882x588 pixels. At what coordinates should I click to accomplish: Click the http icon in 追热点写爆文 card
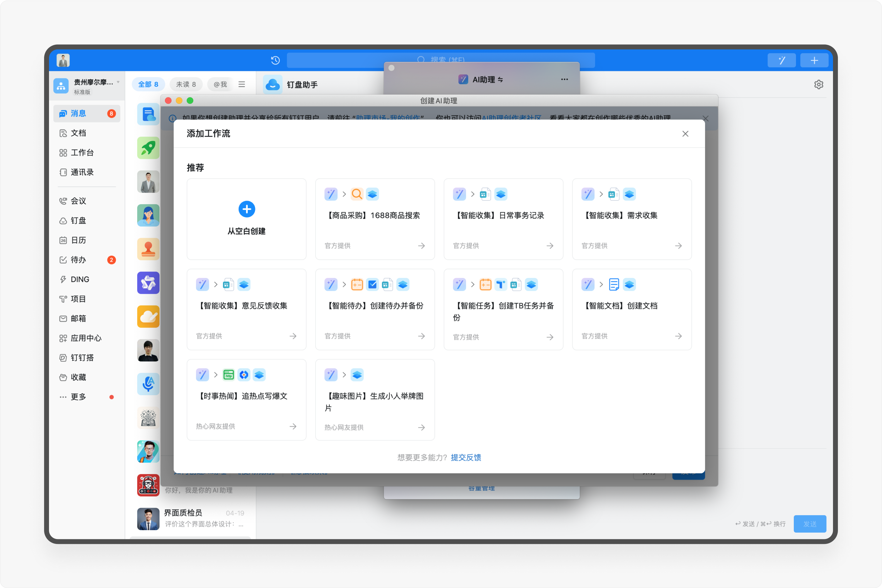pyautogui.click(x=228, y=375)
